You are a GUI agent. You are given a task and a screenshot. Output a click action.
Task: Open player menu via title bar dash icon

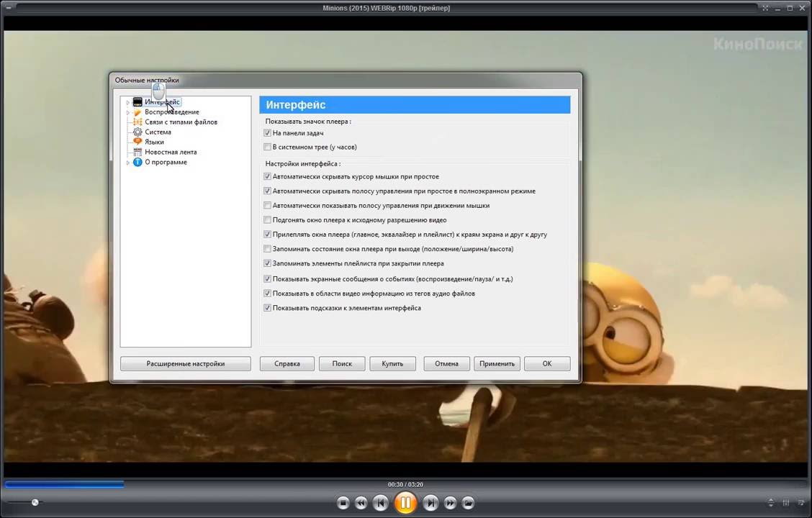coord(9,8)
